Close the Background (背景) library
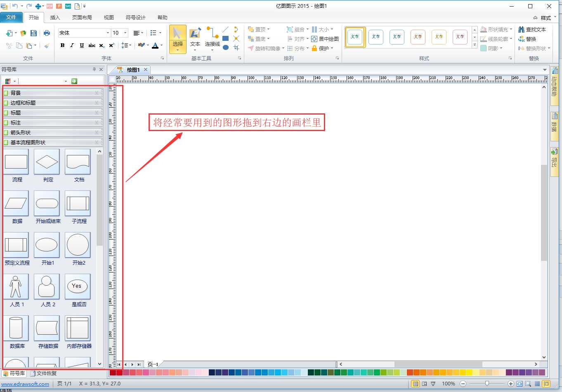This screenshot has height=392, width=562. [x=97, y=93]
